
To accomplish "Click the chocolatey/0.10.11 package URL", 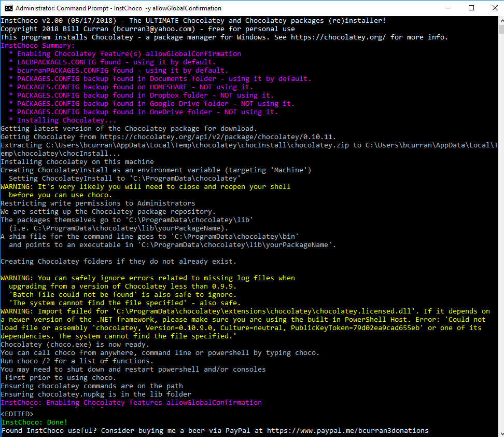I will coord(218,137).
